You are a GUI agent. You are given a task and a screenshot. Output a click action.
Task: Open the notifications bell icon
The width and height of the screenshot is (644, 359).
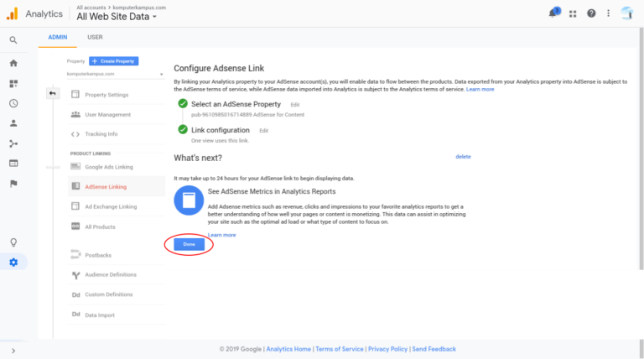coord(553,13)
